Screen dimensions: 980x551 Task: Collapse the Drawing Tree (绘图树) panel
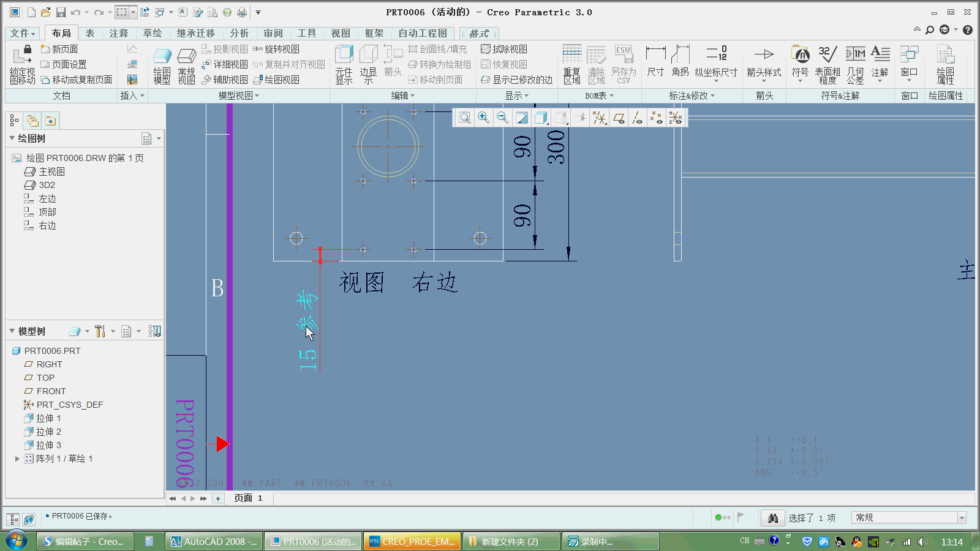pos(12,138)
